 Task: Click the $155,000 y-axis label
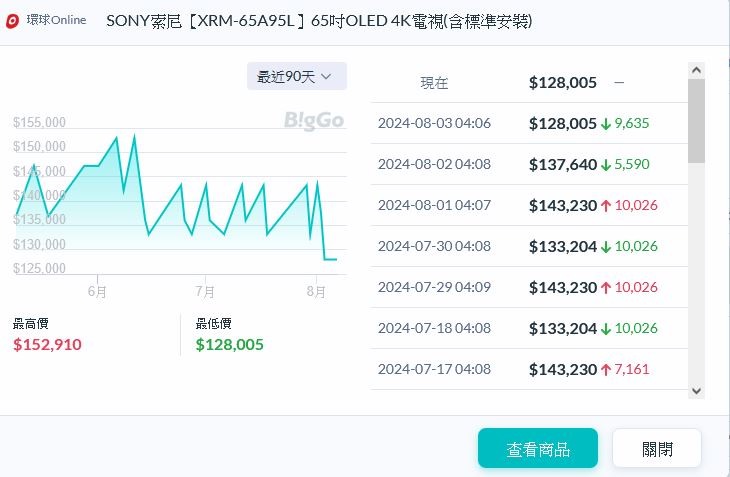[40, 122]
